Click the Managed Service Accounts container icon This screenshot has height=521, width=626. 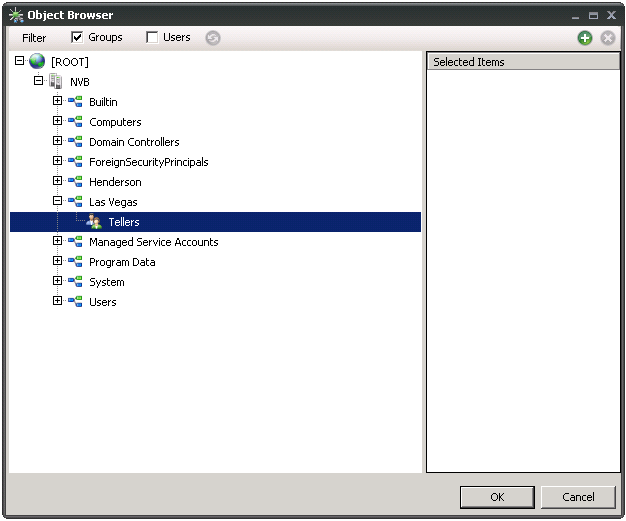pyautogui.click(x=75, y=241)
